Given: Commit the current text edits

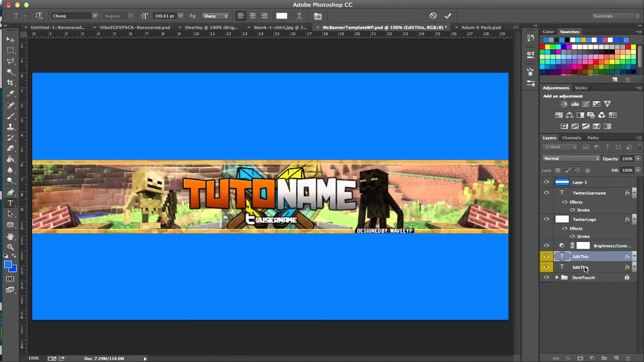Looking at the screenshot, I should coord(448,16).
